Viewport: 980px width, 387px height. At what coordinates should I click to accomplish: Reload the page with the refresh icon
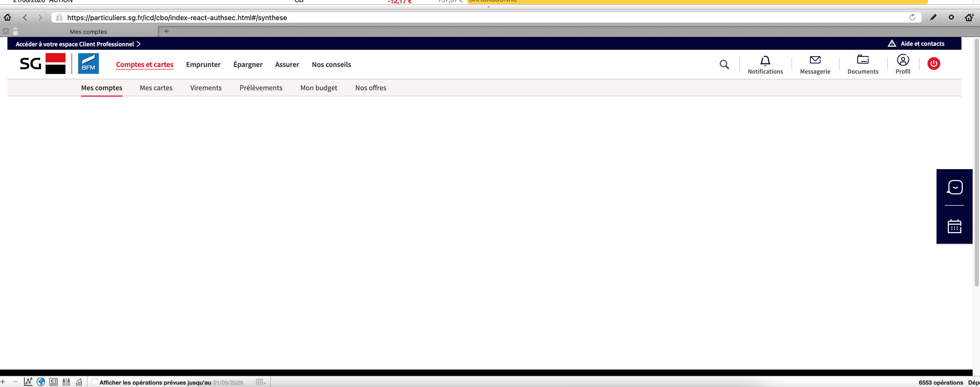tap(912, 17)
